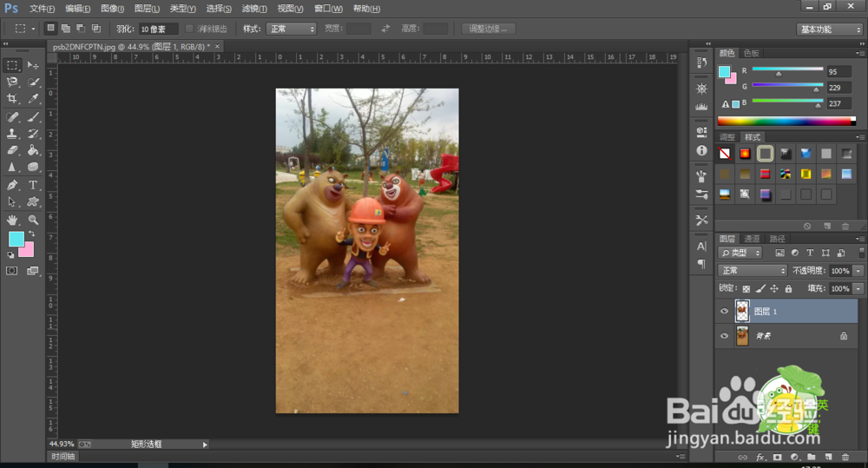
Task: Open the 文件(F) menu
Action: point(42,9)
